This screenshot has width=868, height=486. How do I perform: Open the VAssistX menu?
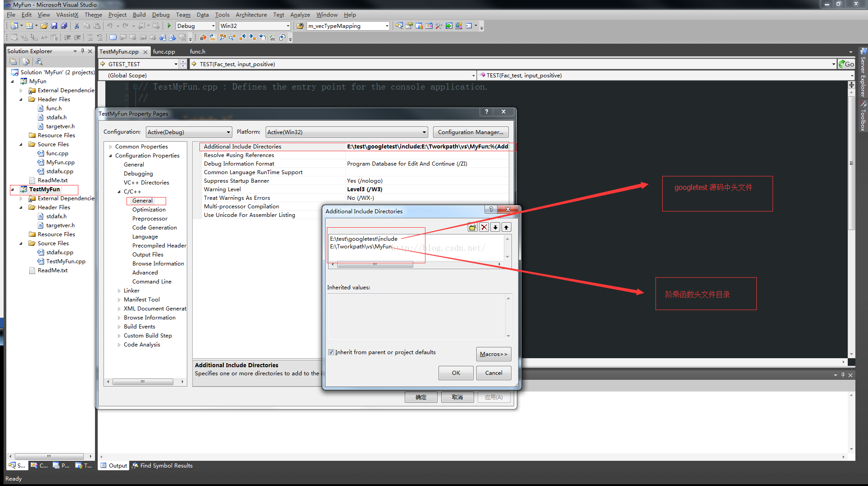[x=67, y=14]
